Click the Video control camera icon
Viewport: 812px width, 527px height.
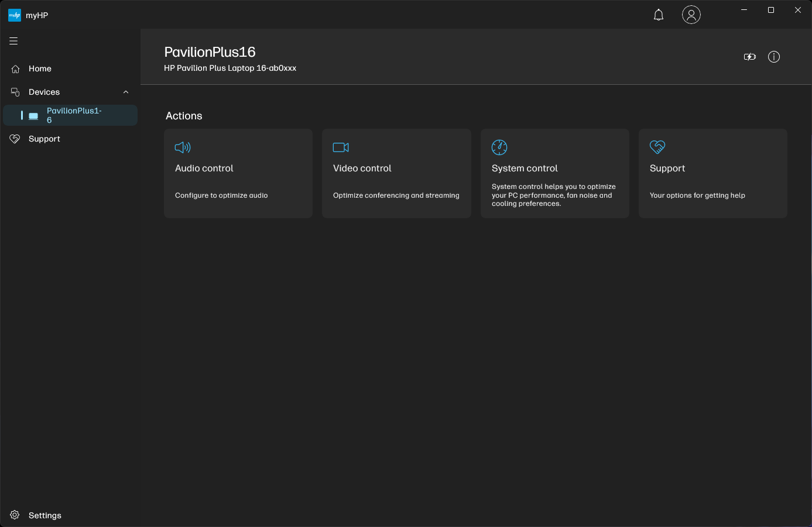coord(341,147)
